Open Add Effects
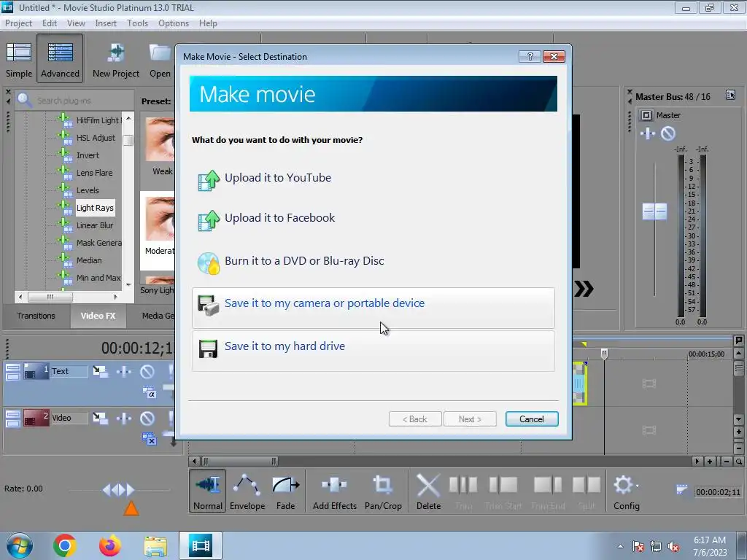 point(334,491)
